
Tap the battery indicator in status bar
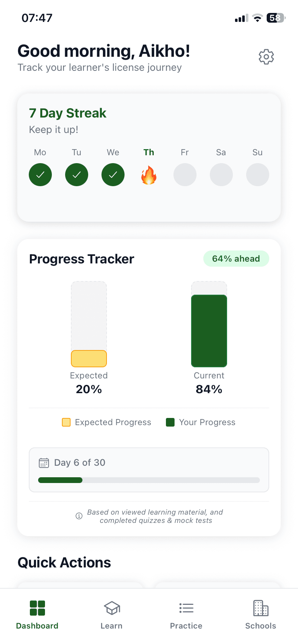tap(276, 18)
